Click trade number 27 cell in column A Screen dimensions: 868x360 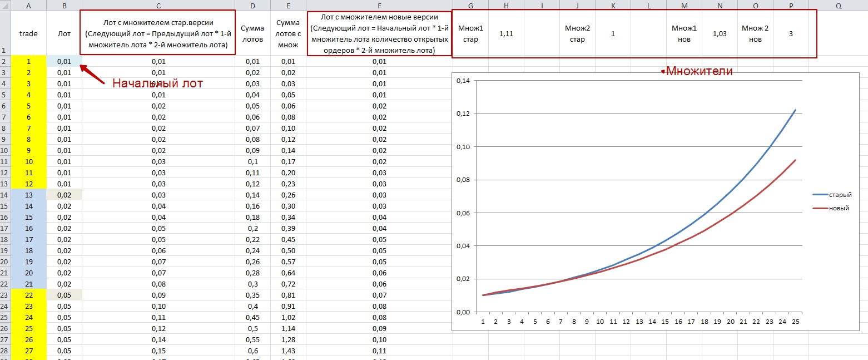28,351
